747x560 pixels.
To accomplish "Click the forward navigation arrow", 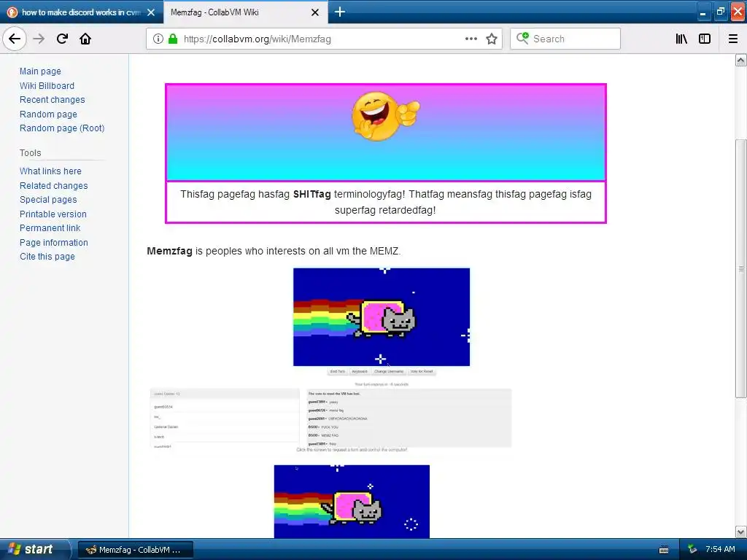I will click(x=39, y=39).
